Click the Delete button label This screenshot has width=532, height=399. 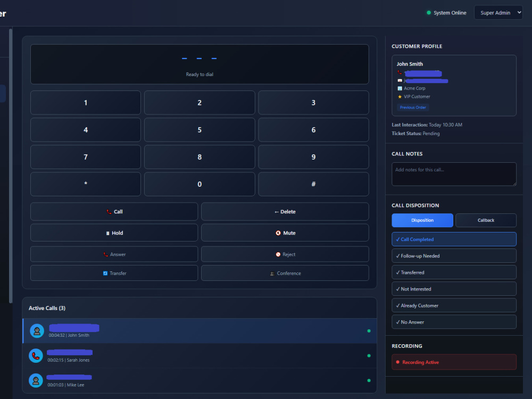click(285, 212)
